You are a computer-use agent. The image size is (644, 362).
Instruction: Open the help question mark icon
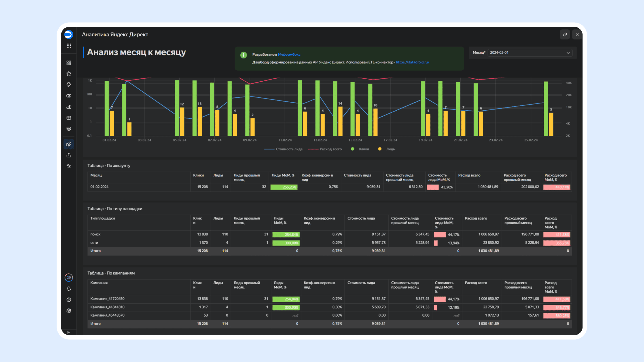[69, 300]
